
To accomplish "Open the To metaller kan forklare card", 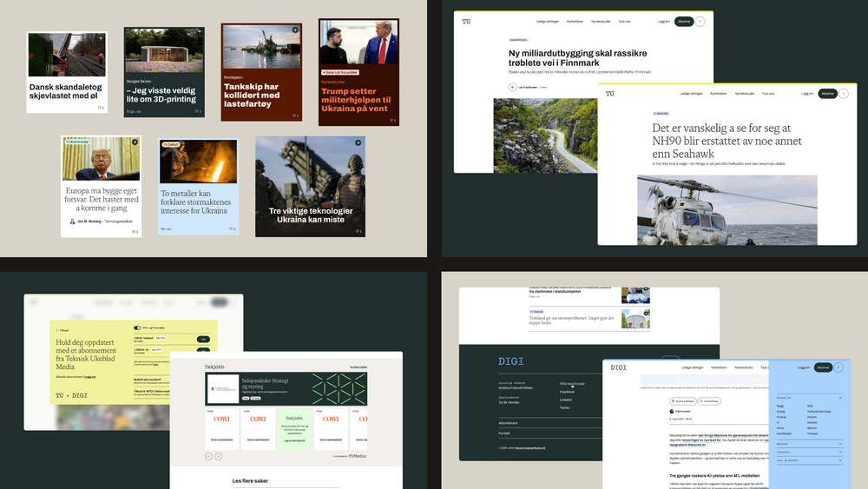I will [x=198, y=187].
